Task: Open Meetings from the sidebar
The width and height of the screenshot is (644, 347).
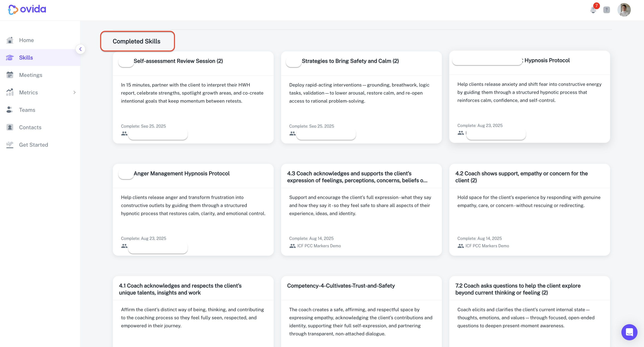Action: [31, 75]
